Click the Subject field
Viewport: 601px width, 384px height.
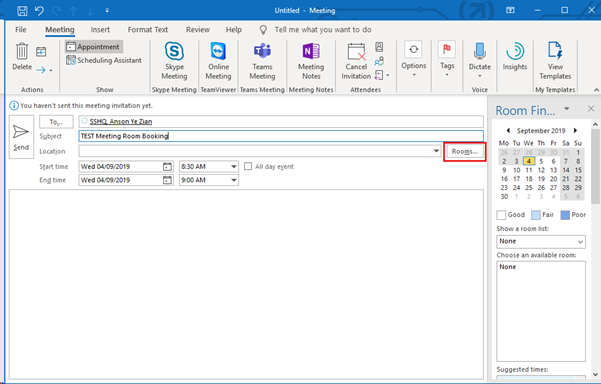point(281,136)
